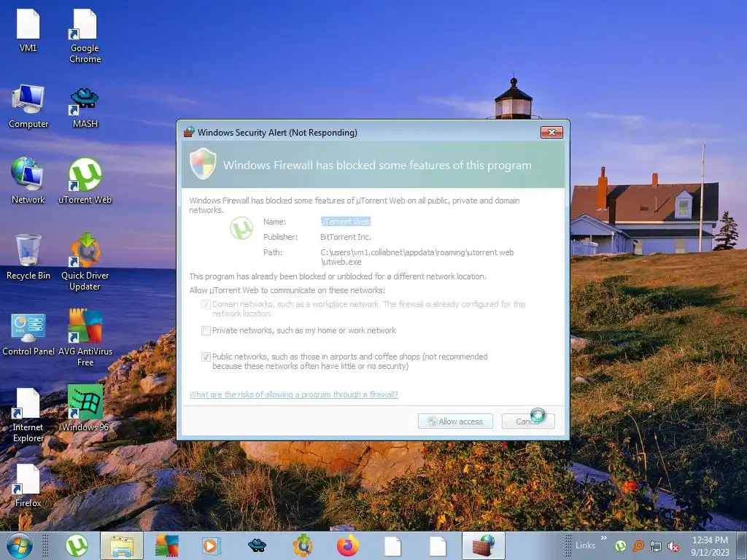747x560 pixels.
Task: Launch Google Chrome desktop shortcut
Action: [85, 36]
